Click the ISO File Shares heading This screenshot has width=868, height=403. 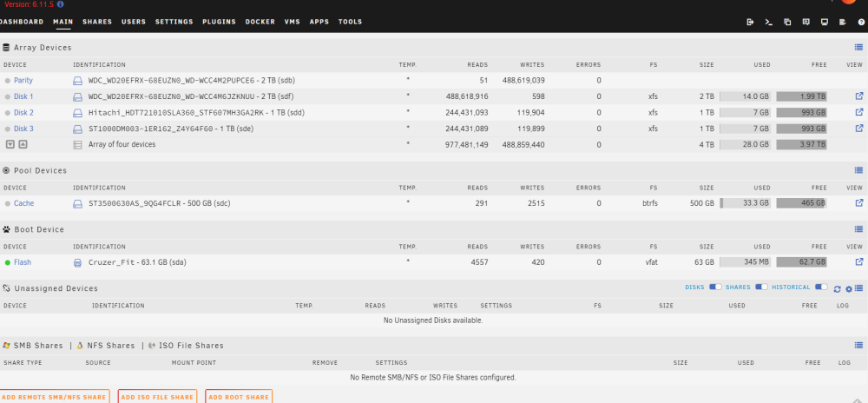click(191, 346)
